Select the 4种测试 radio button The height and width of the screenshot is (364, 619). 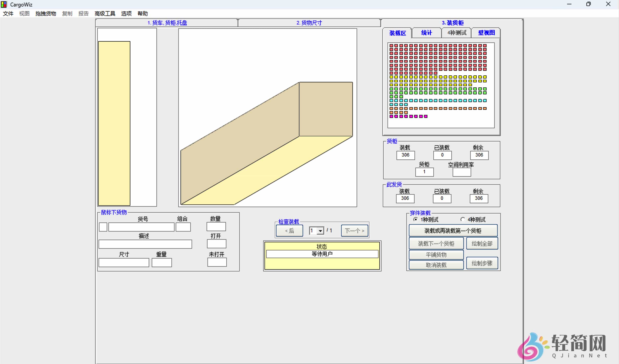tap(463, 219)
